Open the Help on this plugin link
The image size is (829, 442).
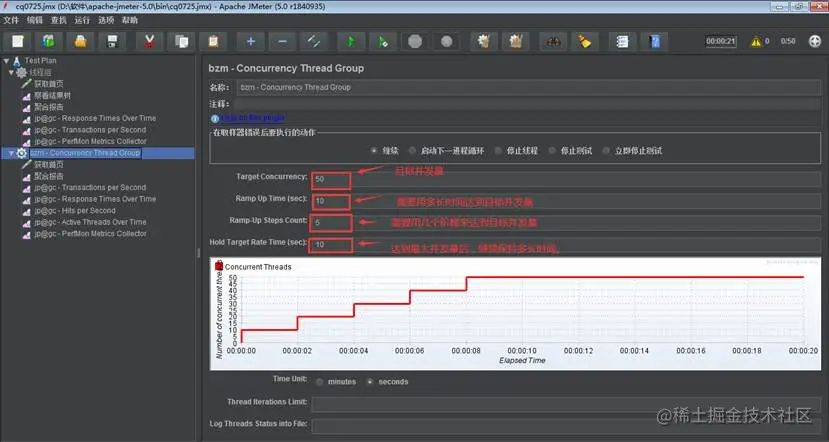(253, 118)
